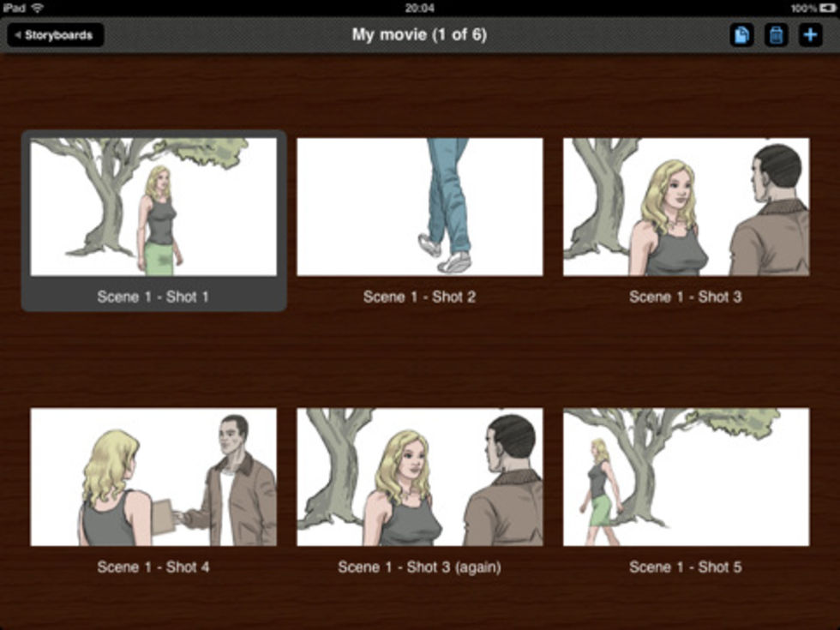Image resolution: width=840 pixels, height=630 pixels.
Task: Duplicate the selected shot with the copy icon
Action: pyautogui.click(x=741, y=35)
